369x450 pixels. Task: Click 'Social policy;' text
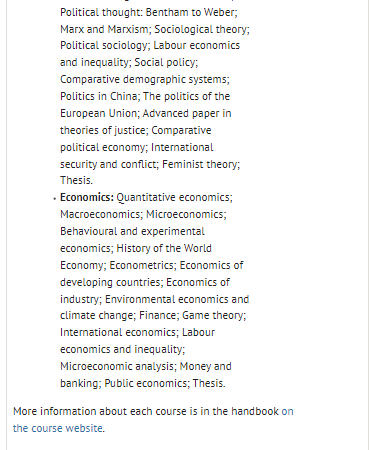[x=166, y=62]
